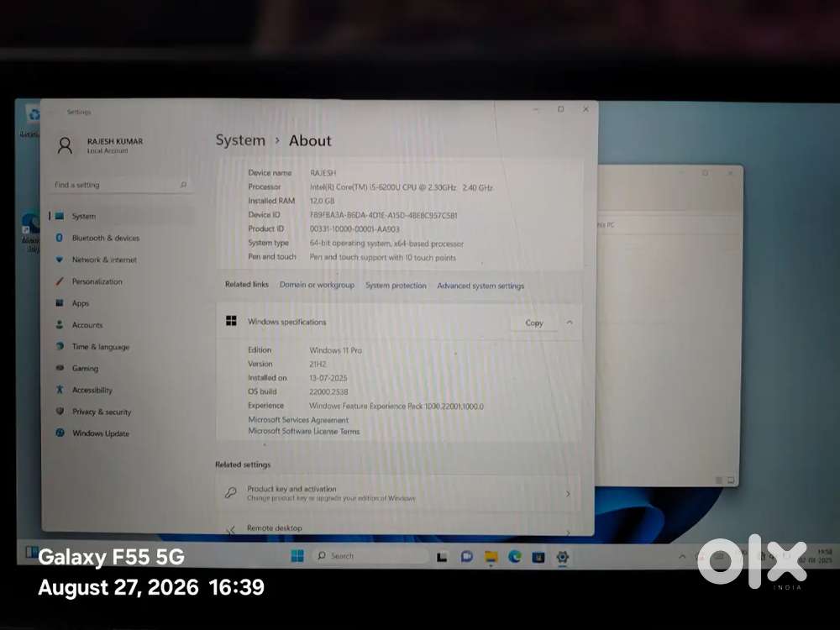
Task: Switch This PC window to details view
Action: tap(719, 480)
